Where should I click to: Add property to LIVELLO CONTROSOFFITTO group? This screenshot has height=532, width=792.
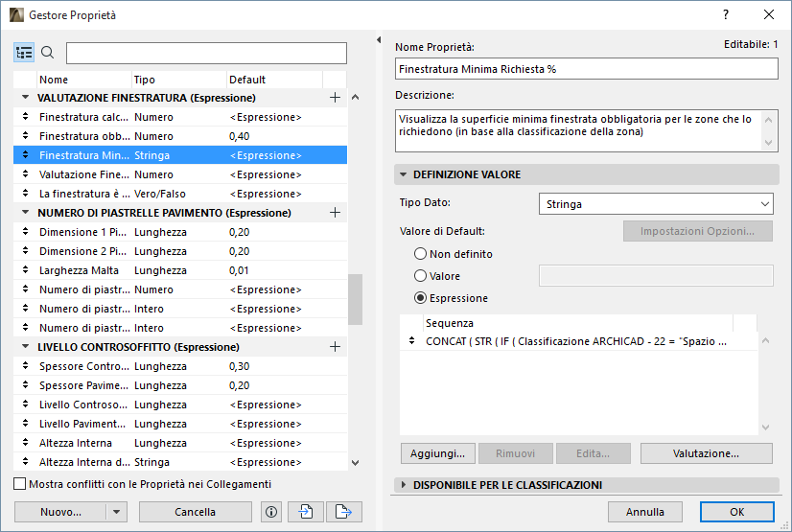pos(335,347)
